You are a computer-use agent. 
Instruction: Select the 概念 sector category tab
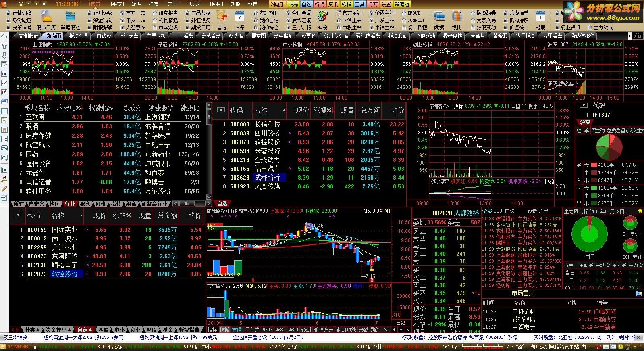coord(85,204)
